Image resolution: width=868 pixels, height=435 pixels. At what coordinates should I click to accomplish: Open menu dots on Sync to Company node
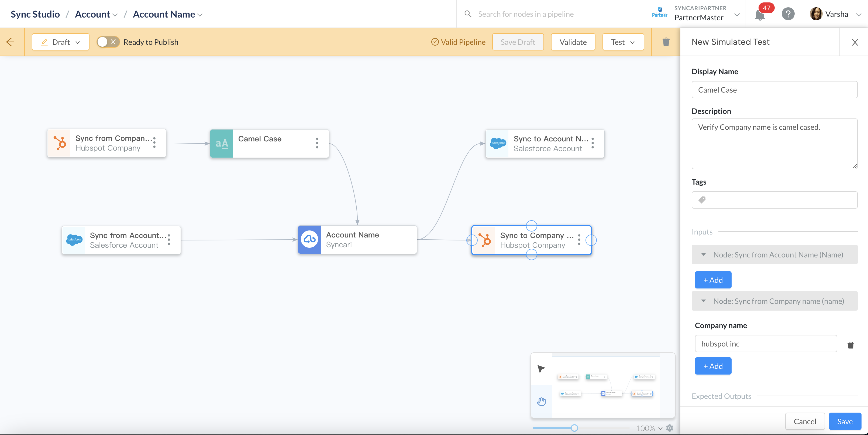pos(579,240)
